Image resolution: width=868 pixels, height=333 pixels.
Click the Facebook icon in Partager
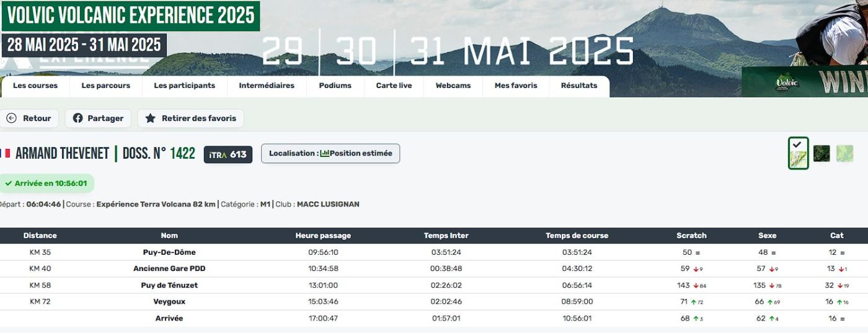[x=77, y=118]
